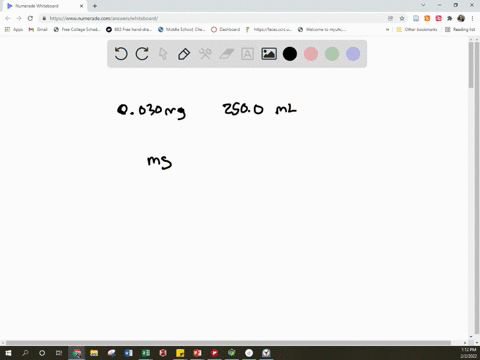Open Chrome from the taskbar
The image size is (480, 360).
77,353
